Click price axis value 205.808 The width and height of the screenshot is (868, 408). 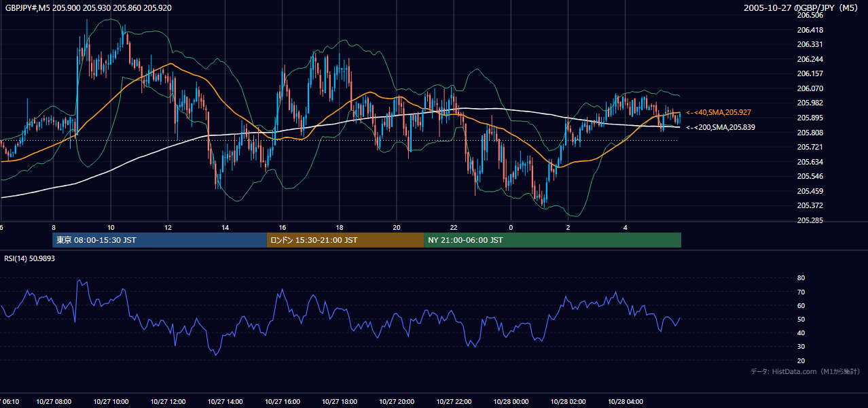(810, 133)
